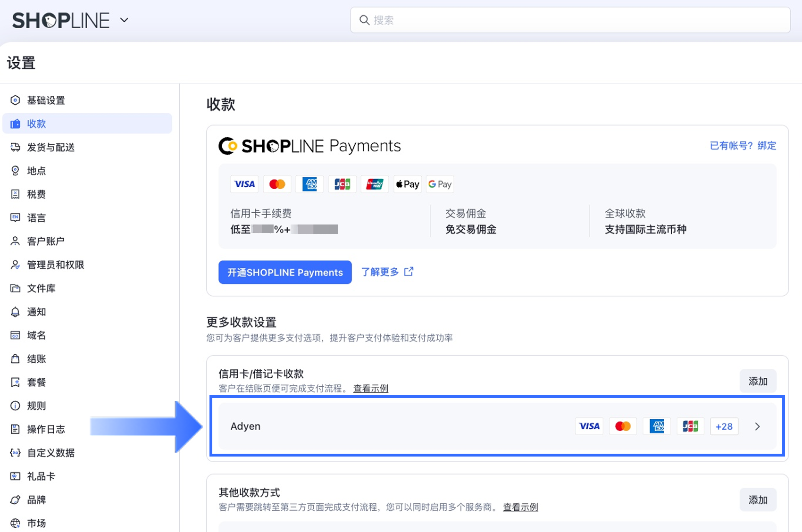Click the 收款 wallet icon
Screen dimensions: 802x532
15,124
